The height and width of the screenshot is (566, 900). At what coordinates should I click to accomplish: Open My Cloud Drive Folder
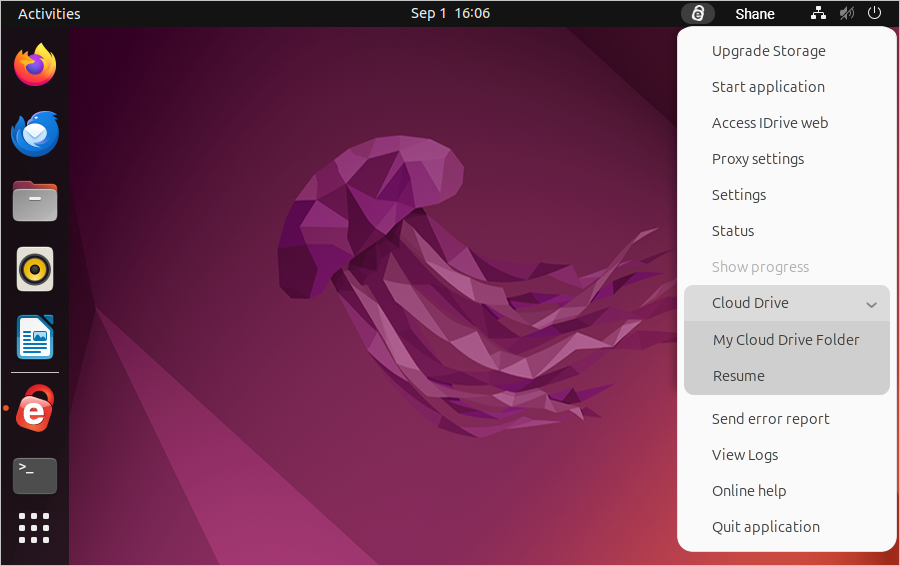[786, 340]
